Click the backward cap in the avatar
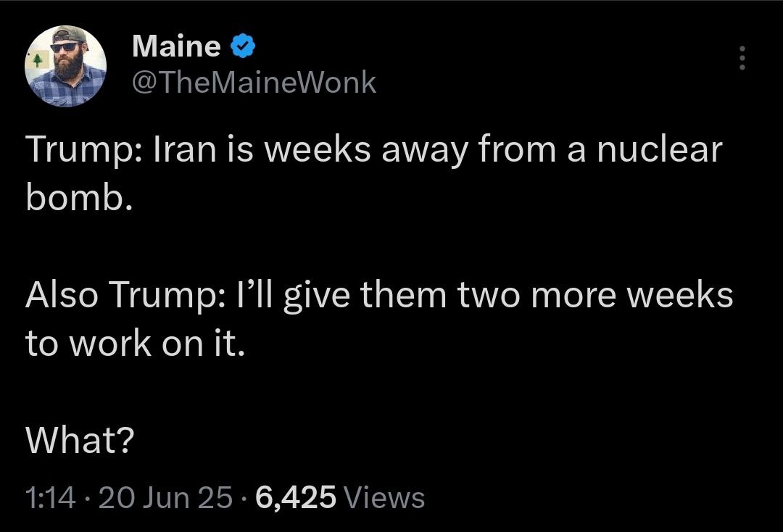This screenshot has width=783, height=532. (69, 33)
